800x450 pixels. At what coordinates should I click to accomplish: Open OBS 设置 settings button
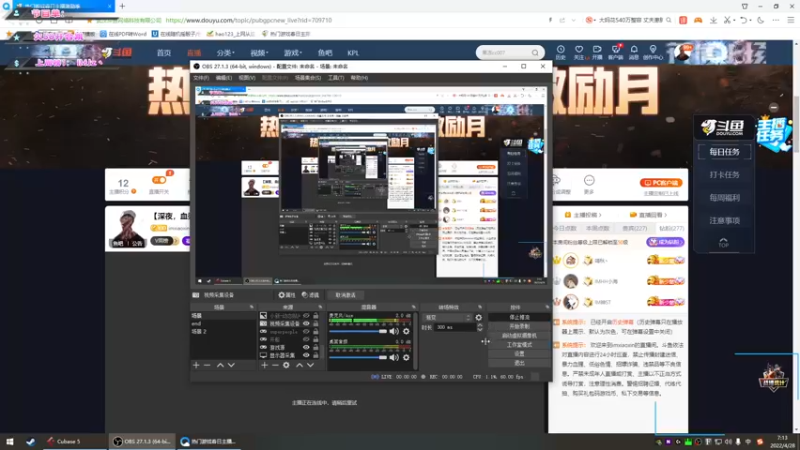519,354
